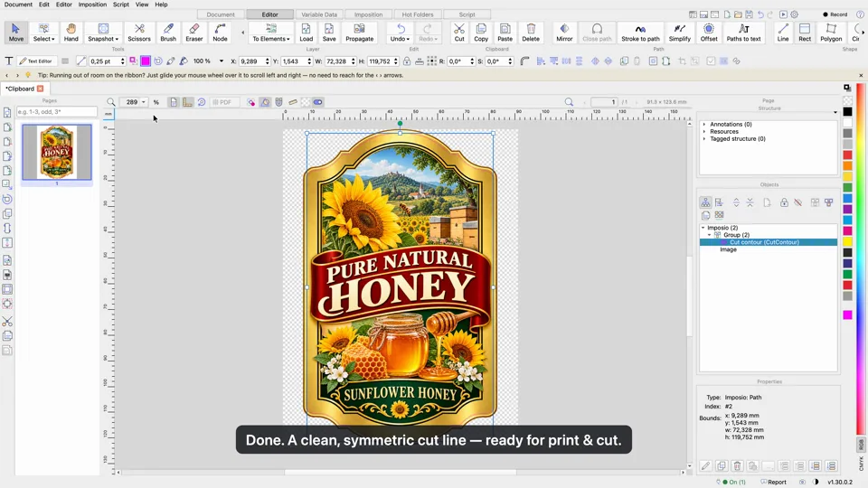868x488 pixels.
Task: Click the Simplify path tool
Action: (679, 33)
